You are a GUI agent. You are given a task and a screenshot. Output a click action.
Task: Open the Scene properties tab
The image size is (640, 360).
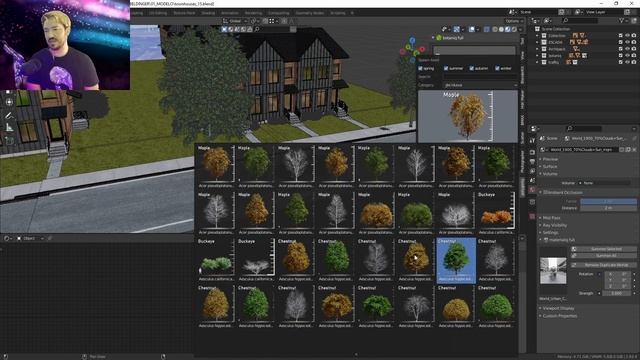click(532, 180)
